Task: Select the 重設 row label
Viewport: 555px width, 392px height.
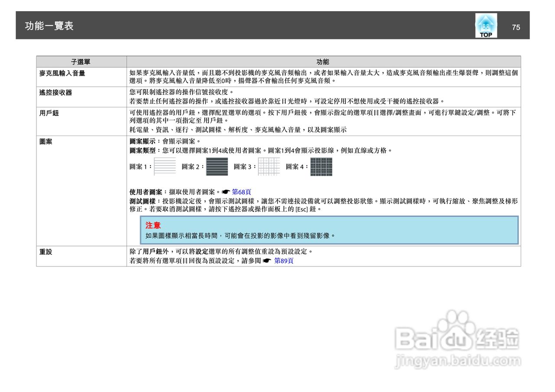Action: click(x=46, y=252)
